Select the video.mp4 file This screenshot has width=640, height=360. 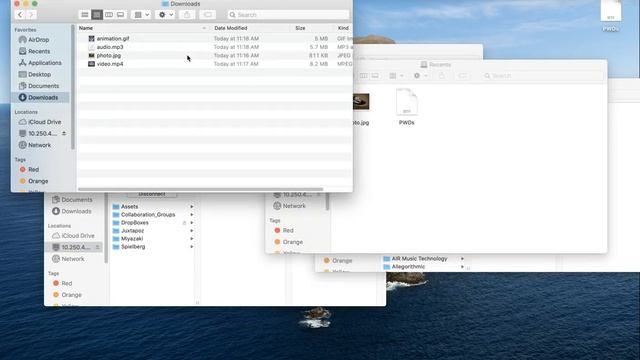point(110,64)
